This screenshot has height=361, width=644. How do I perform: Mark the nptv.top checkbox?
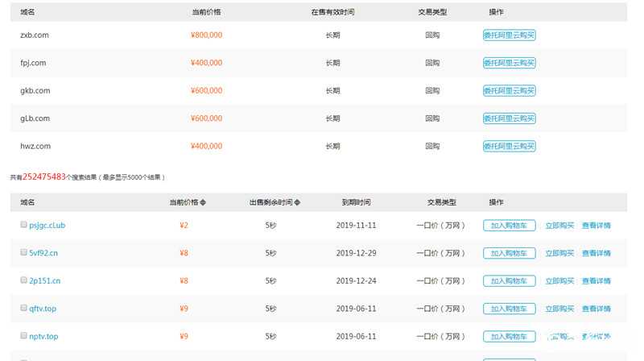[23, 336]
